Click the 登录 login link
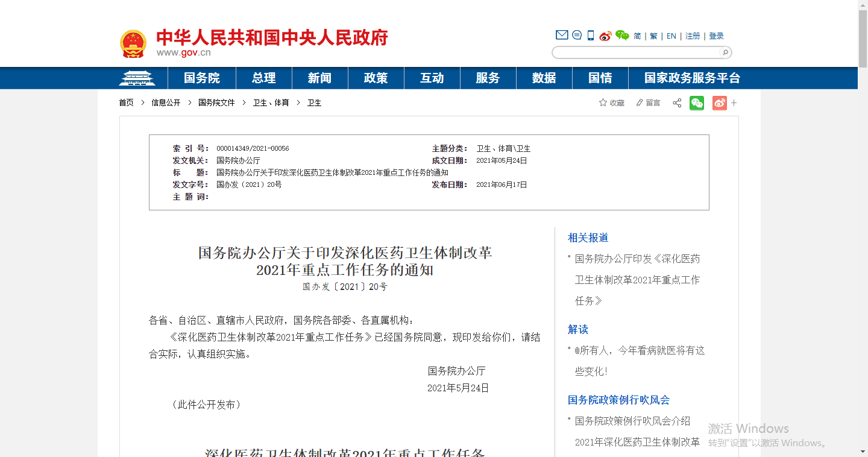The width and height of the screenshot is (868, 457). (716, 36)
